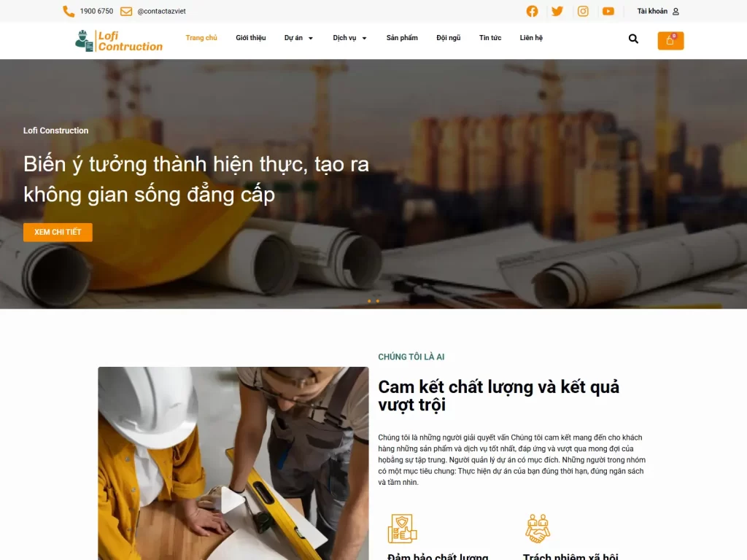This screenshot has height=560, width=747.
Task: Expand the Dịch vụ dropdown menu
Action: (349, 38)
